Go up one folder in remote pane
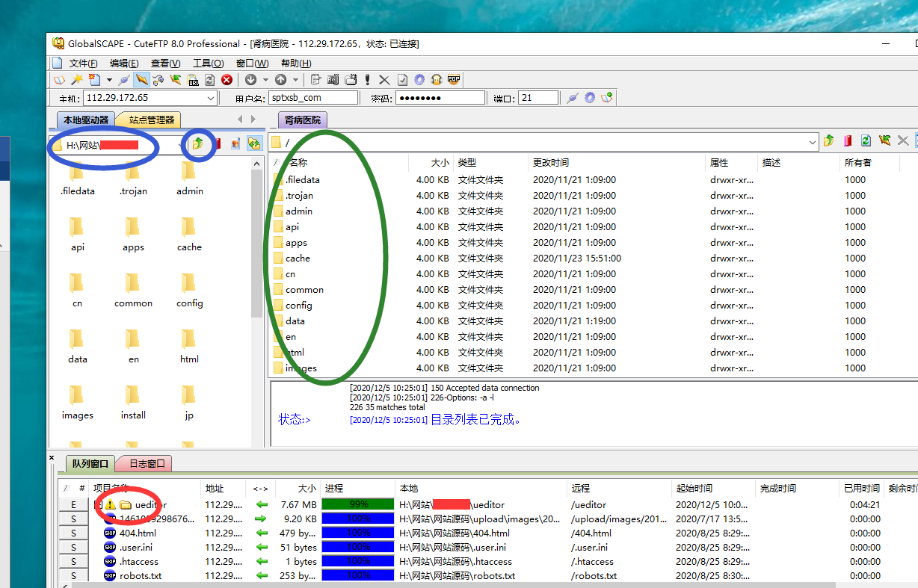This screenshot has height=588, width=918. click(828, 141)
